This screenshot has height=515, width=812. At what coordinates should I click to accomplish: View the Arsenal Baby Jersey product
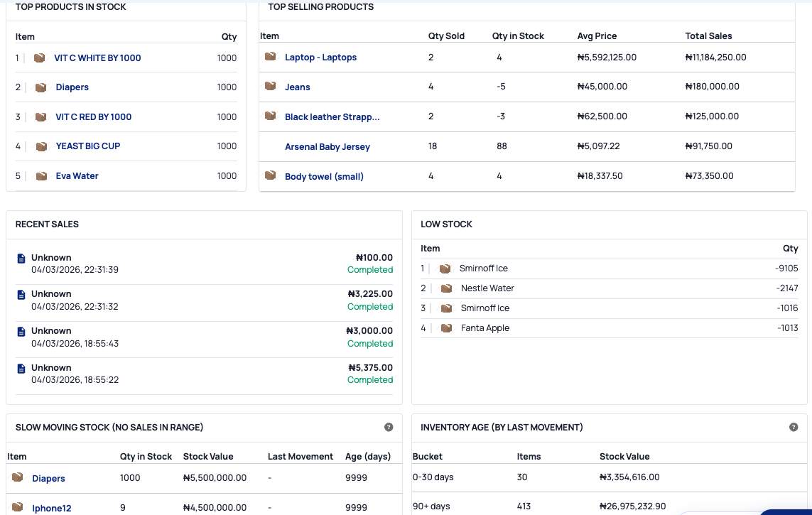point(327,146)
